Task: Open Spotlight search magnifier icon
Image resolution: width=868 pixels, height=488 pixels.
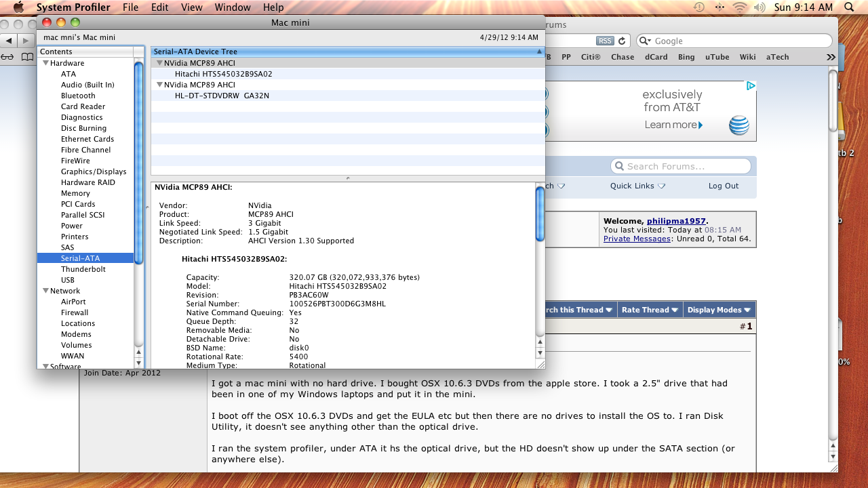Action: pos(849,7)
